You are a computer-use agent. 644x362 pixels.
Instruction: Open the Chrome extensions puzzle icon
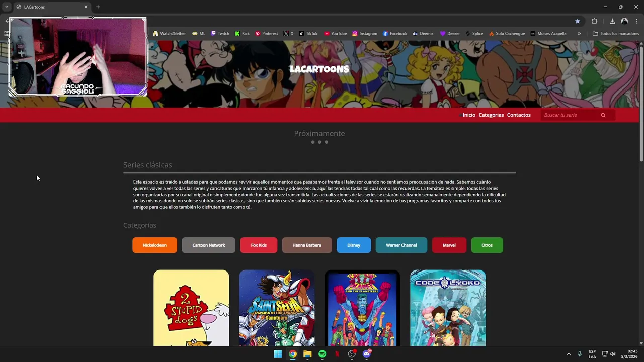(594, 21)
